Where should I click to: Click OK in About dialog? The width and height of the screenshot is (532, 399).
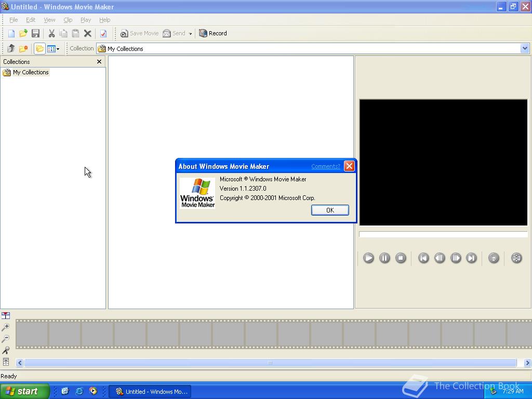[x=330, y=210]
